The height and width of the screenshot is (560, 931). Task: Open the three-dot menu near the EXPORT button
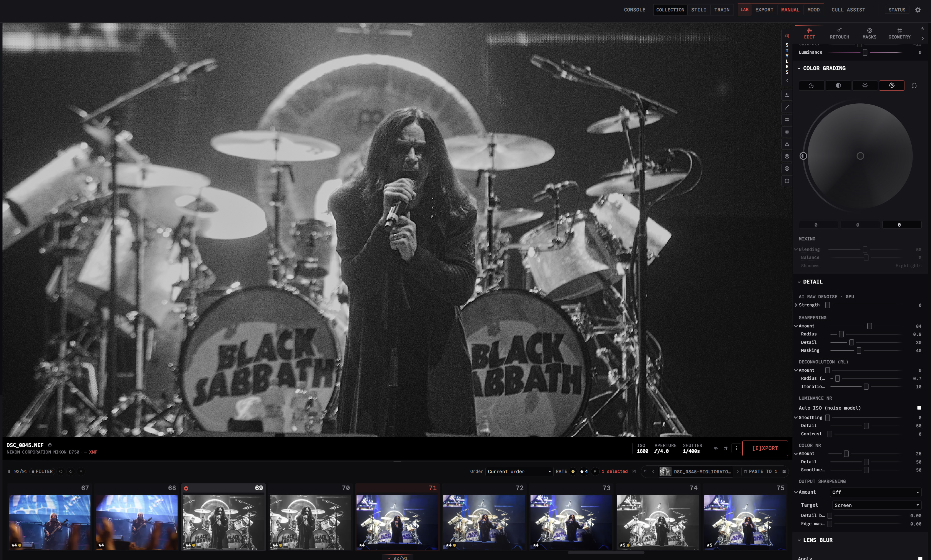[736, 448]
